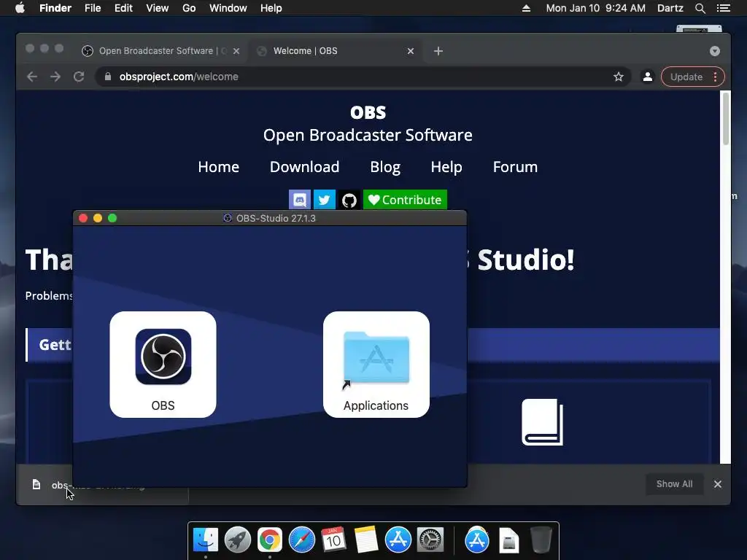Go back in Chrome
Image resolution: width=747 pixels, height=560 pixels.
coord(32,77)
